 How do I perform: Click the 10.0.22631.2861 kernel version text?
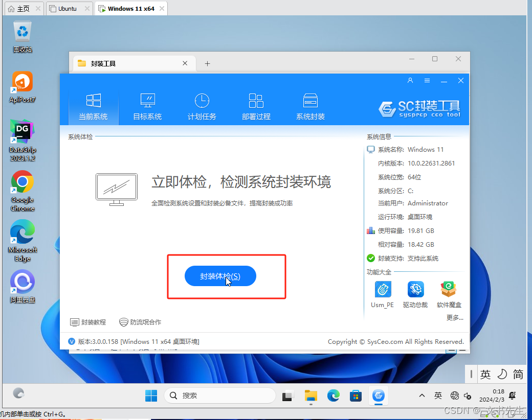[x=431, y=164]
